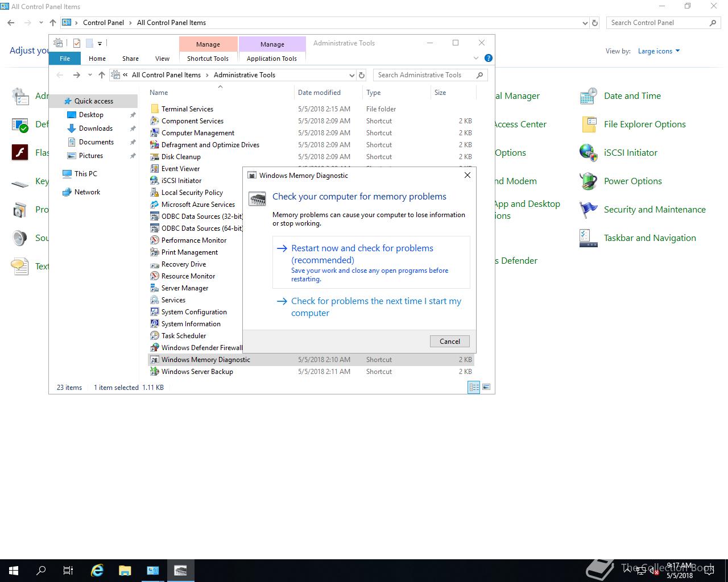Select Quick access in navigation pane
Viewport: 728px width, 582px height.
(x=94, y=101)
